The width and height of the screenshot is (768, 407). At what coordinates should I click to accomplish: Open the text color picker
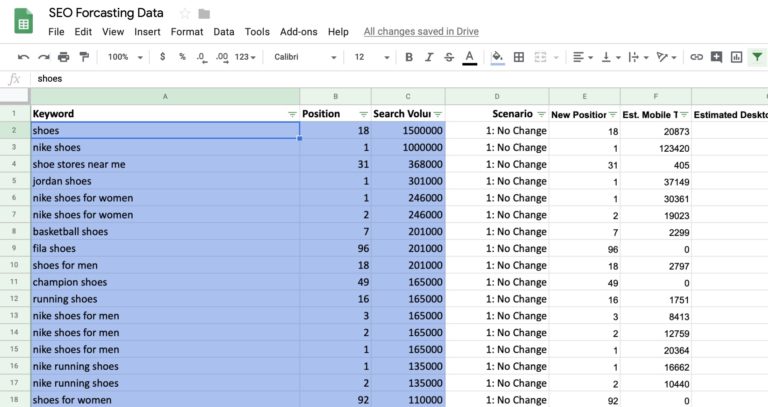pyautogui.click(x=469, y=58)
